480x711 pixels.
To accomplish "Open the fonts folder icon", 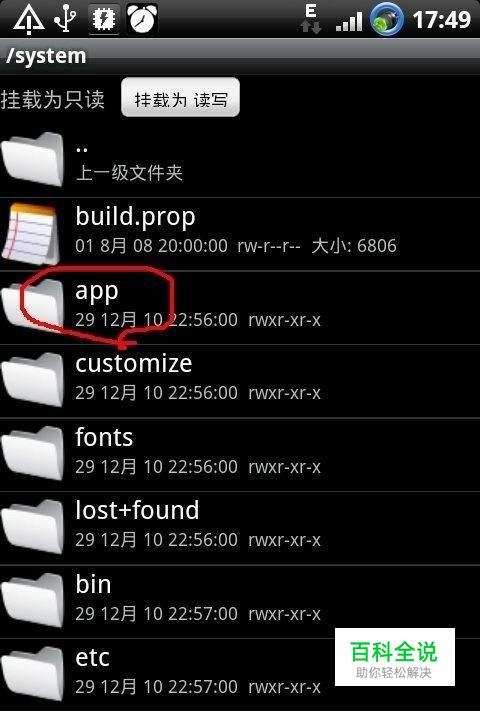I will pyautogui.click(x=33, y=453).
